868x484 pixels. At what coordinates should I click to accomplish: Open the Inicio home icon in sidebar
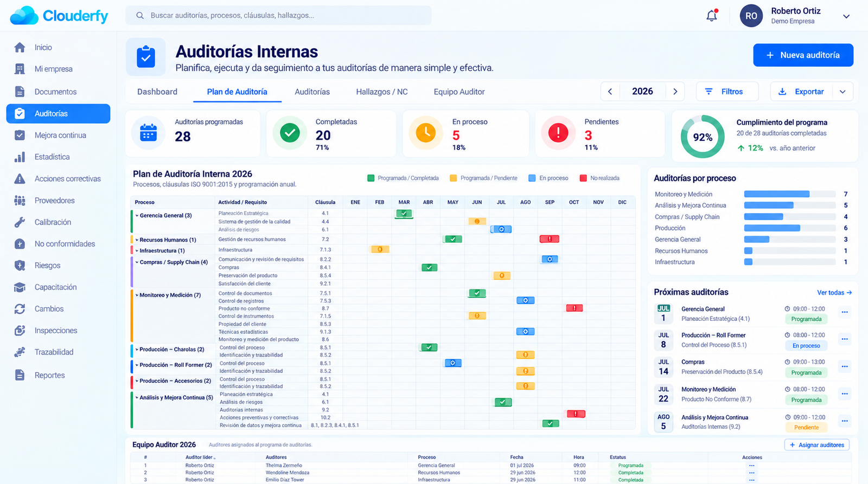(x=20, y=47)
